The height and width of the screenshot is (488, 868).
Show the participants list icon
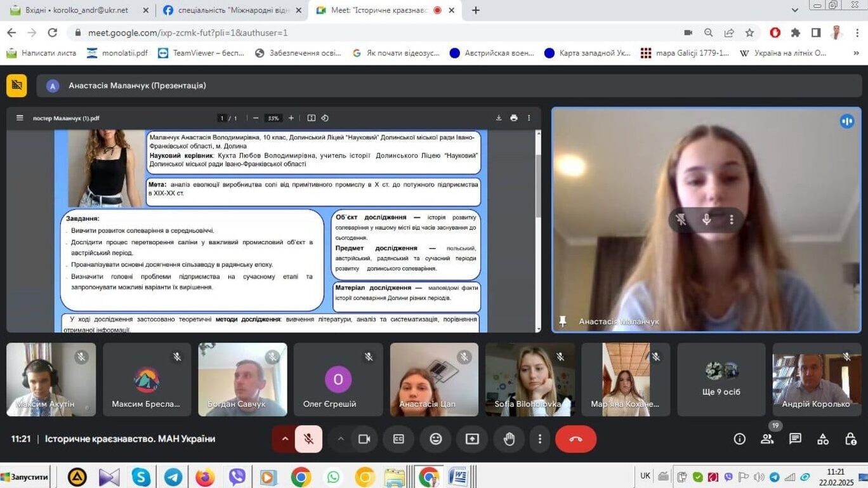point(767,439)
